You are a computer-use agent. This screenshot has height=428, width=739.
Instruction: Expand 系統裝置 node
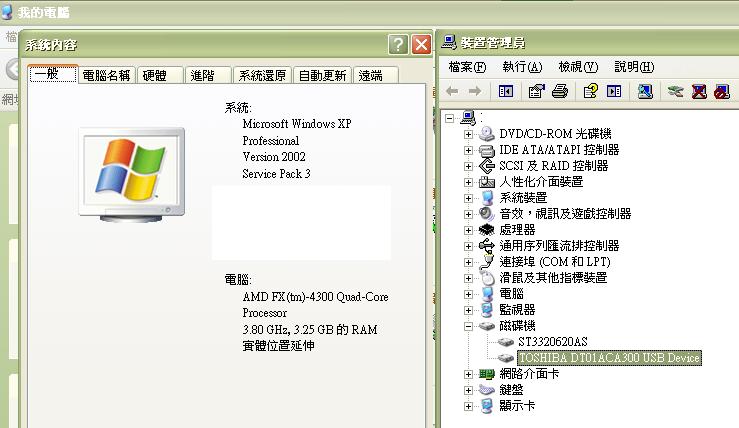tap(468, 198)
